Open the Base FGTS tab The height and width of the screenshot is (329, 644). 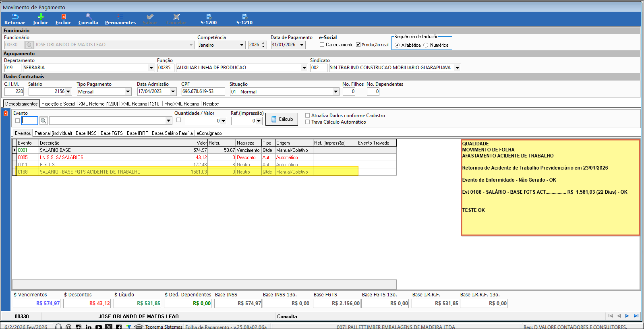tap(112, 133)
